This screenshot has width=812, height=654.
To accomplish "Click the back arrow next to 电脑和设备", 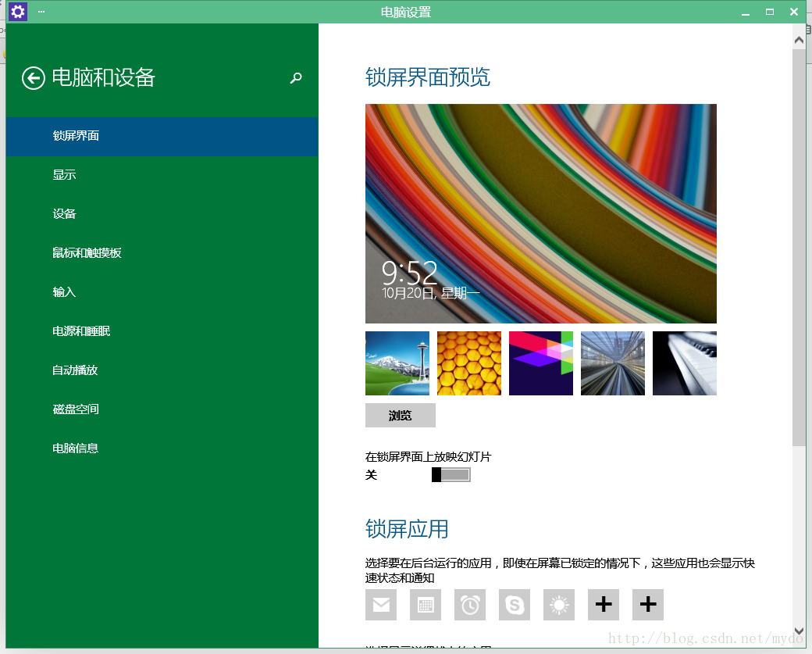I will pos(33,78).
